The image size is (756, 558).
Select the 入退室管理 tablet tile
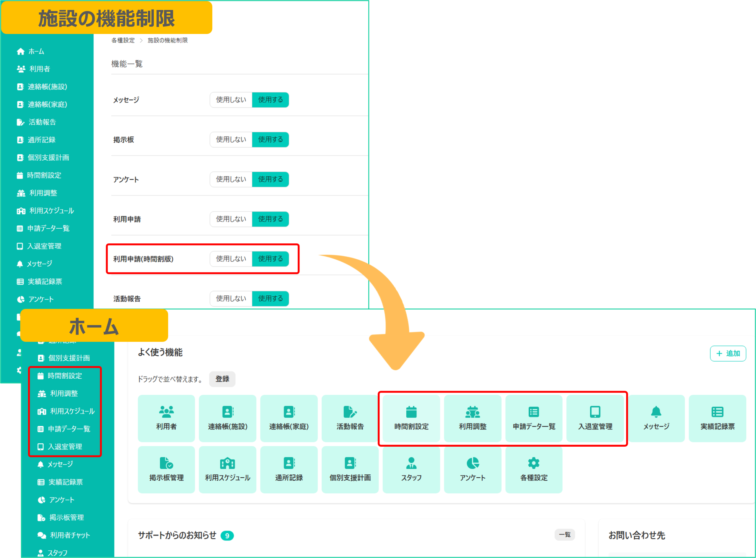pos(595,418)
